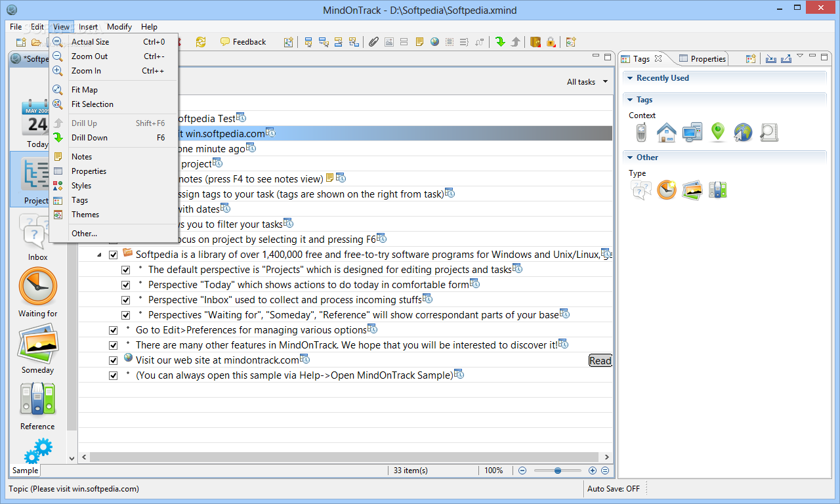This screenshot has width=840, height=504.
Task: Select the Sample tab at bottom left
Action: click(25, 471)
